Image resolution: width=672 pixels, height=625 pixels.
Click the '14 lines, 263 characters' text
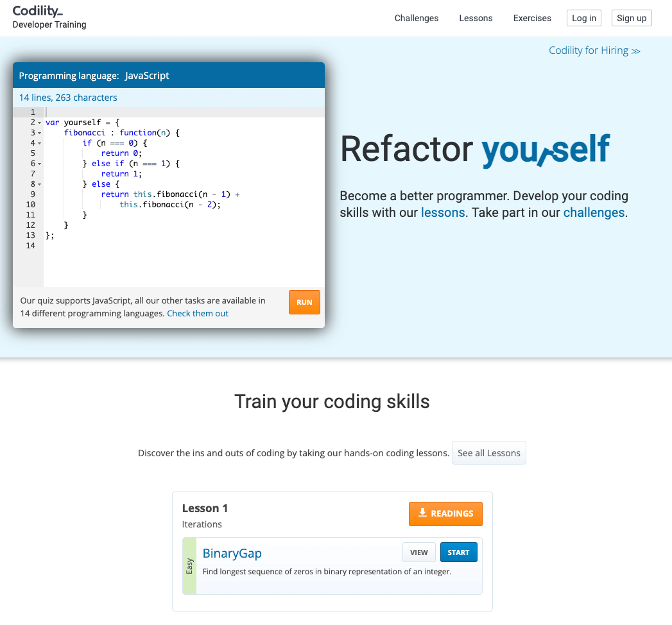(68, 98)
